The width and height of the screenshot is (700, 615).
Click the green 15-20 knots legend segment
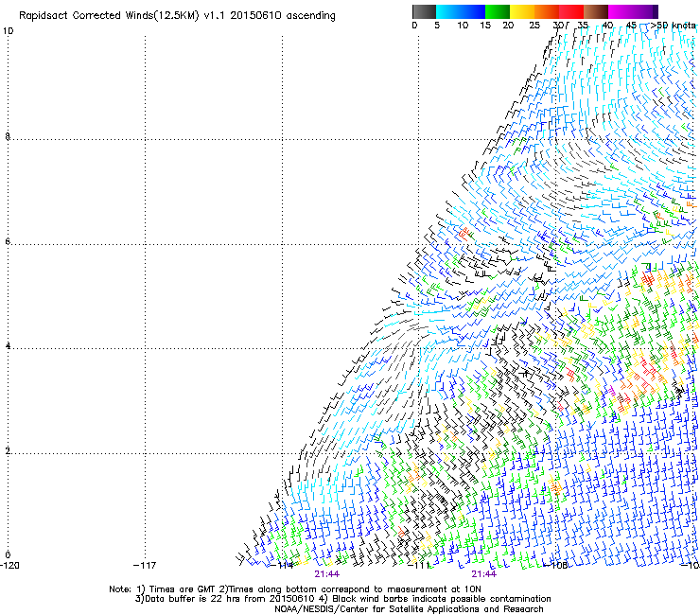(x=498, y=11)
